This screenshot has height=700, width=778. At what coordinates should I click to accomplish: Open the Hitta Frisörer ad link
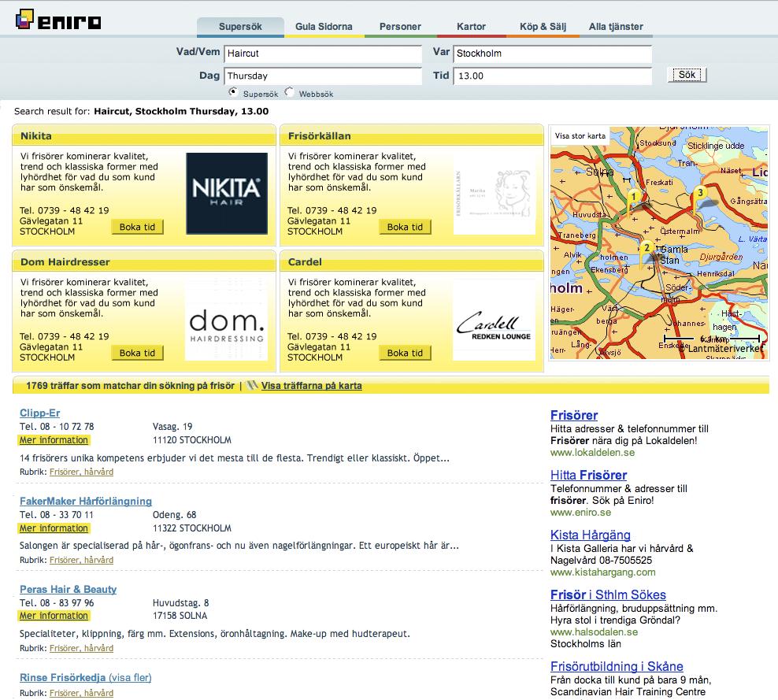click(588, 476)
